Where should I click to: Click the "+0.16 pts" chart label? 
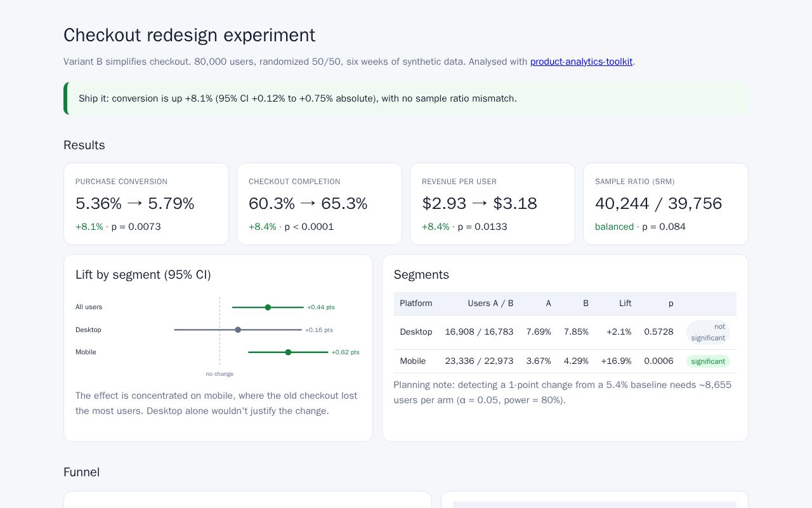pos(319,330)
